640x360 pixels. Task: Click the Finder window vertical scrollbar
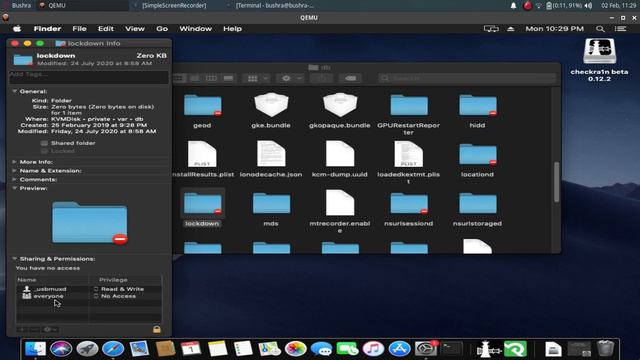pyautogui.click(x=556, y=182)
